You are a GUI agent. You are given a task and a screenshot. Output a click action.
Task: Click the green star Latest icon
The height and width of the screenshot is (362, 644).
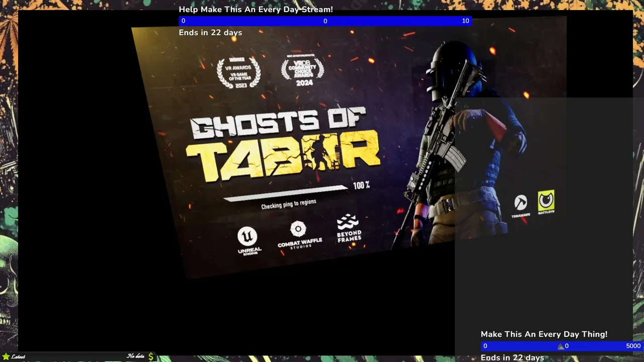point(6,356)
